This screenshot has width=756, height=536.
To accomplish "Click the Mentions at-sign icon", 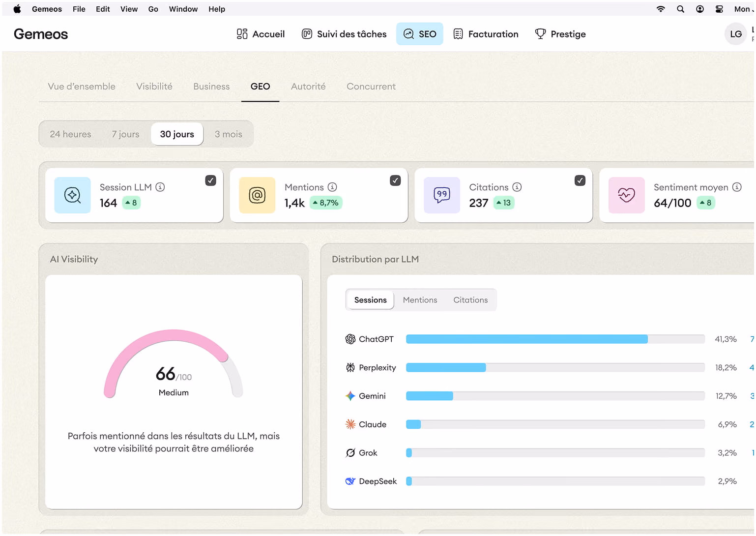I will point(257,195).
